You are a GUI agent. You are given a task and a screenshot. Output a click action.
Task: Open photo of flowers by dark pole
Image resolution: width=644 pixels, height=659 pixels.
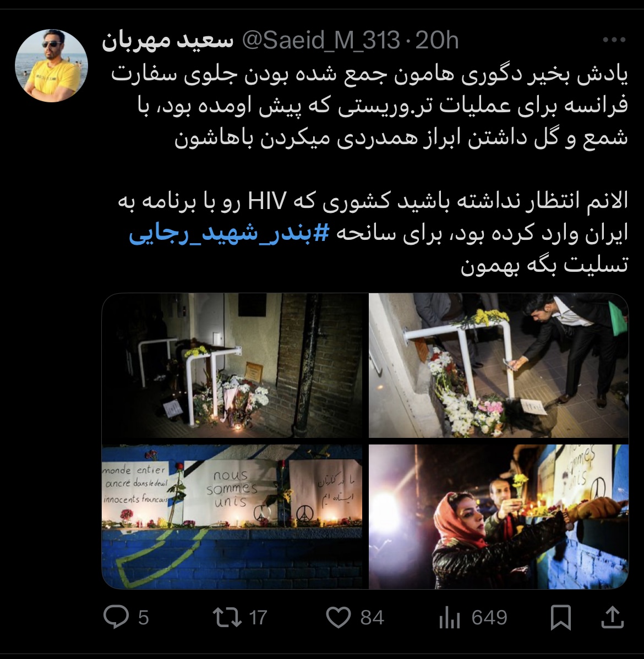point(232,366)
